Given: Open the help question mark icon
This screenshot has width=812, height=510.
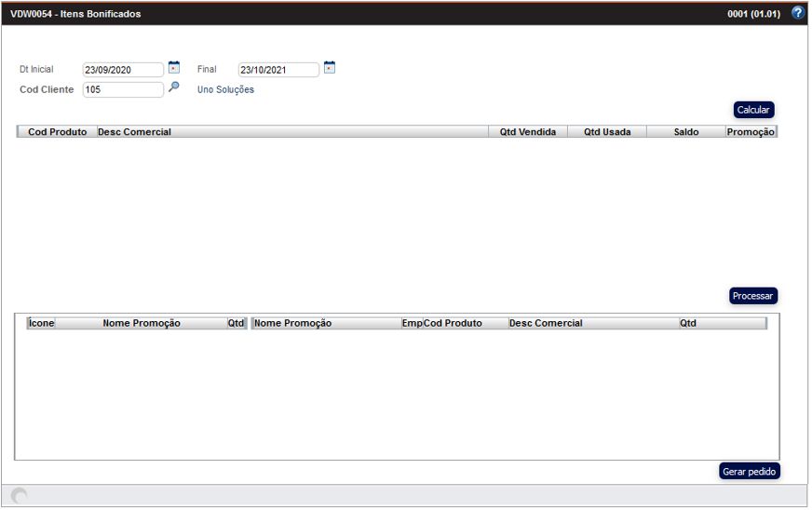Looking at the screenshot, I should pos(797,13).
